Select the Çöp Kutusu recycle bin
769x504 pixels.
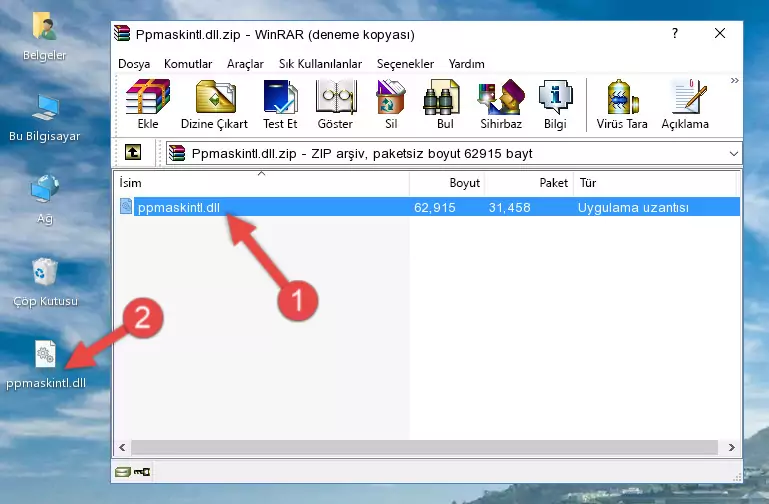[45, 282]
